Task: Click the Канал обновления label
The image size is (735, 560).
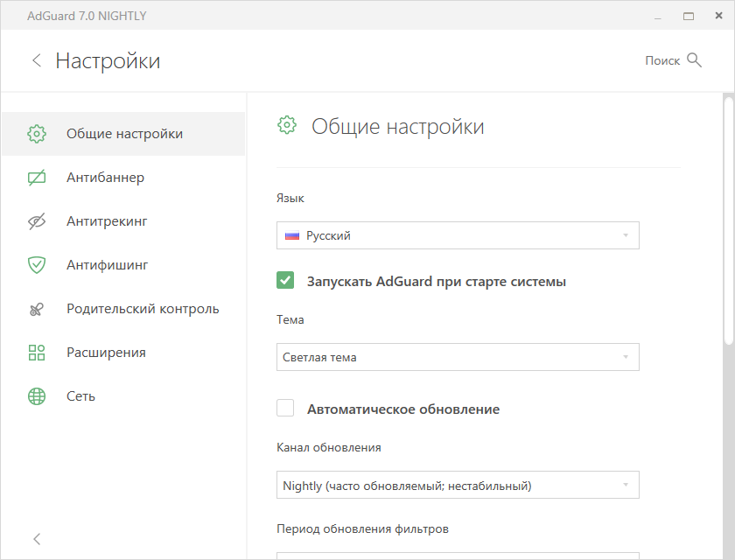Action: pos(329,447)
